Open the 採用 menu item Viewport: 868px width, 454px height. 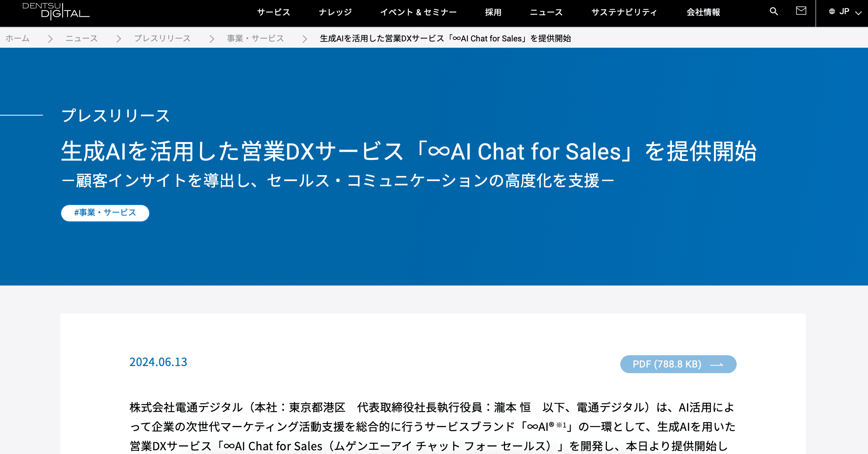493,12
